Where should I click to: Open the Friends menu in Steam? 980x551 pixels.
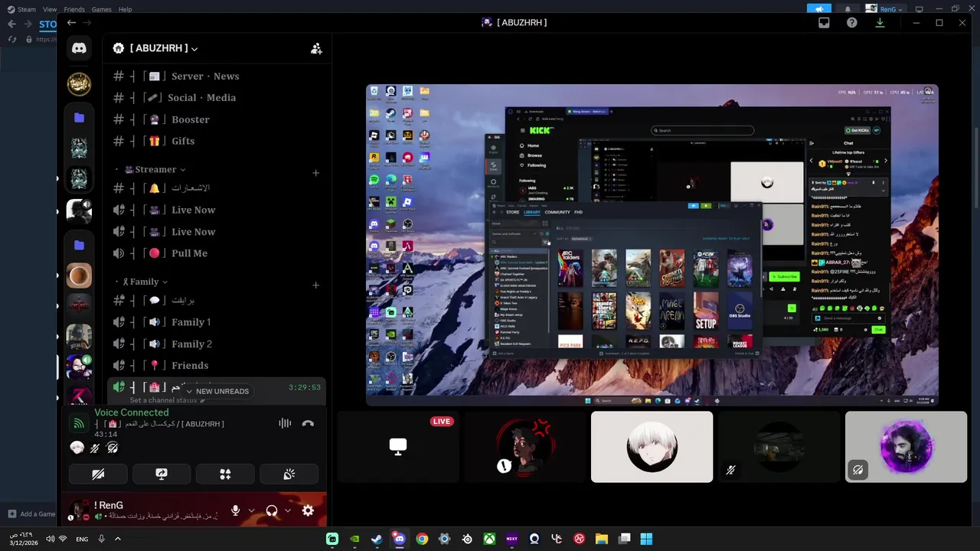pos(74,9)
